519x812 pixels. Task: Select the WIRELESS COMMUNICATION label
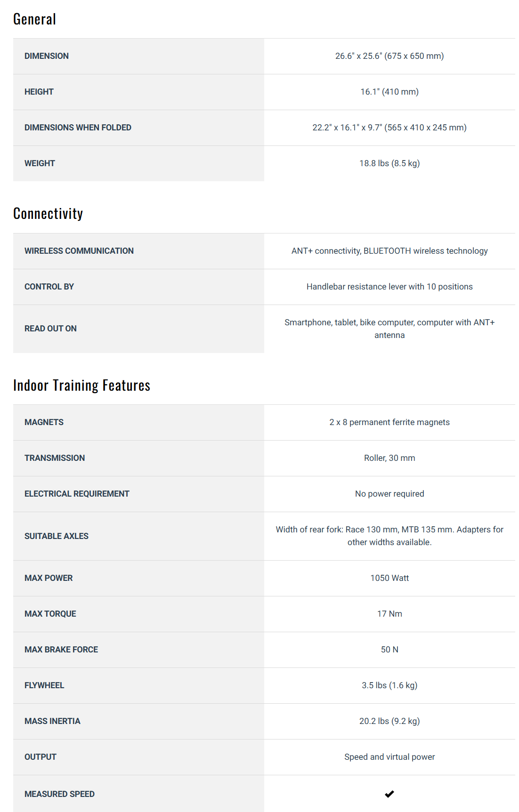[x=79, y=251]
